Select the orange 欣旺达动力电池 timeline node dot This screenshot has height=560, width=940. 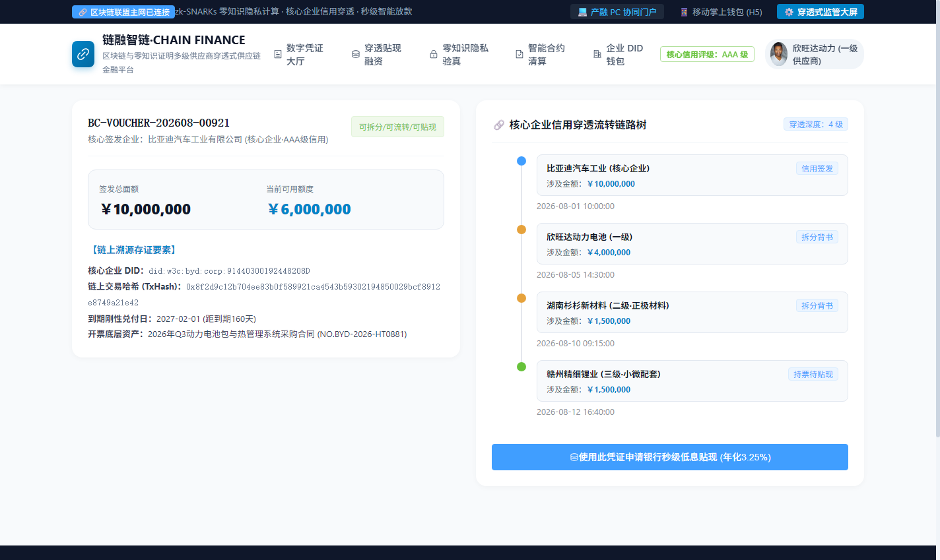click(521, 230)
